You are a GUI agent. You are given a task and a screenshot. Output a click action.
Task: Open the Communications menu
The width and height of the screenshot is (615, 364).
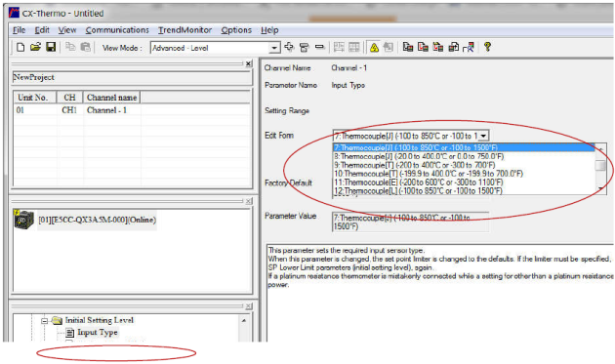click(117, 30)
